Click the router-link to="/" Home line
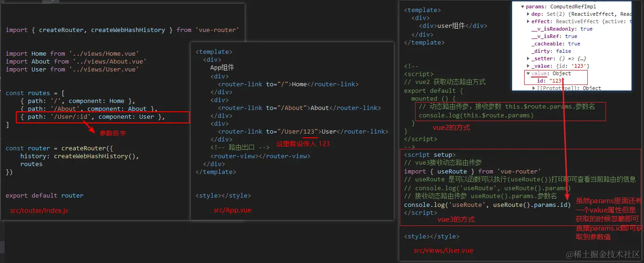Image resolution: width=644 pixels, height=263 pixels. (x=288, y=84)
